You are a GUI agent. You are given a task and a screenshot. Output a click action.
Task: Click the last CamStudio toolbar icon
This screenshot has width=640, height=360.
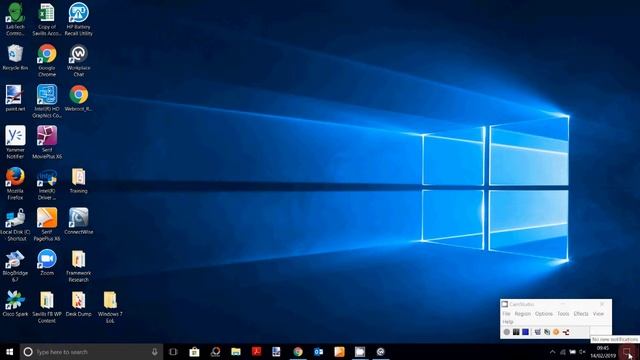(x=566, y=332)
